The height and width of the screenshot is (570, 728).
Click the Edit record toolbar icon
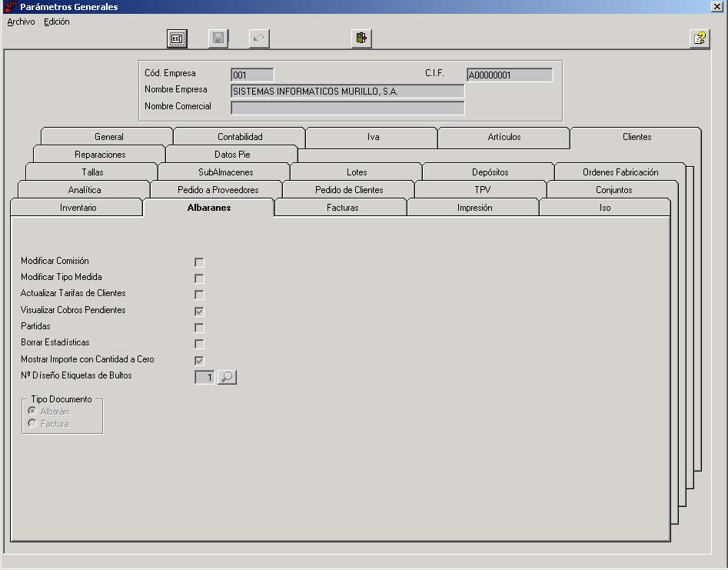pos(177,38)
